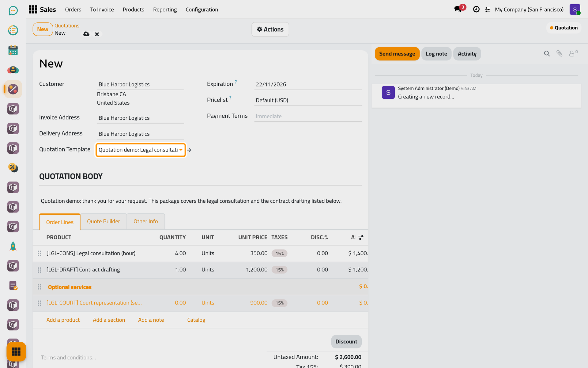Click the Terms and conditions field
Image resolution: width=588 pixels, height=368 pixels.
pyautogui.click(x=150, y=358)
